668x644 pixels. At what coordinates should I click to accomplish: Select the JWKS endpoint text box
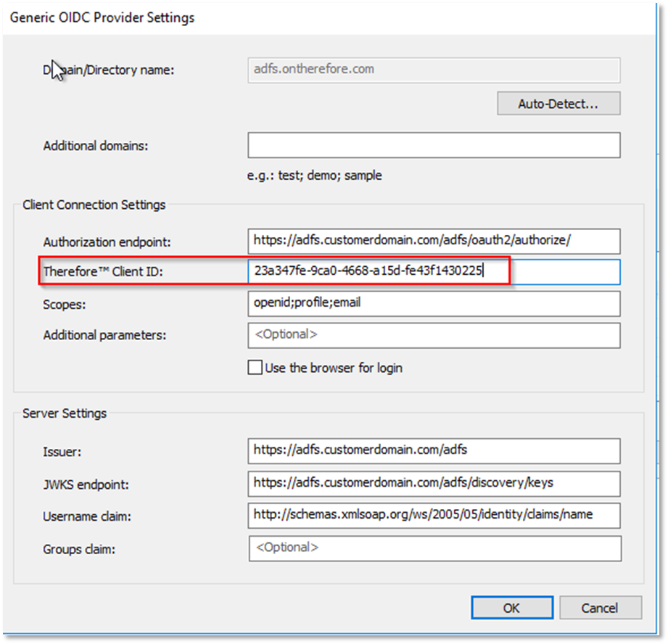click(x=433, y=482)
